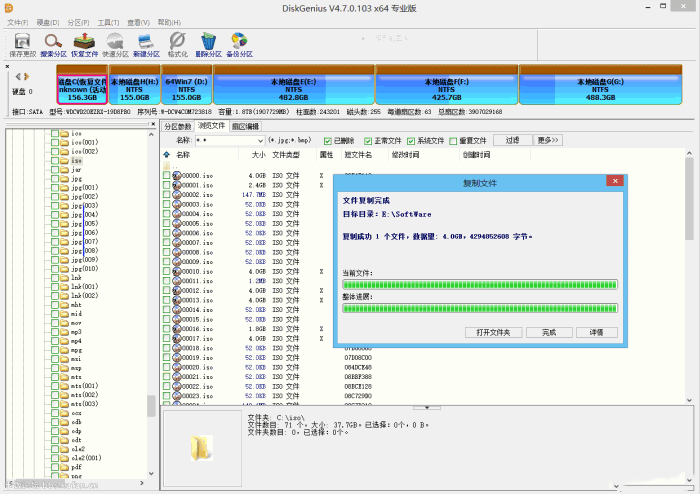The height and width of the screenshot is (494, 700).
Task: Click the 保存更改 save changes toolbar icon
Action: 22,45
